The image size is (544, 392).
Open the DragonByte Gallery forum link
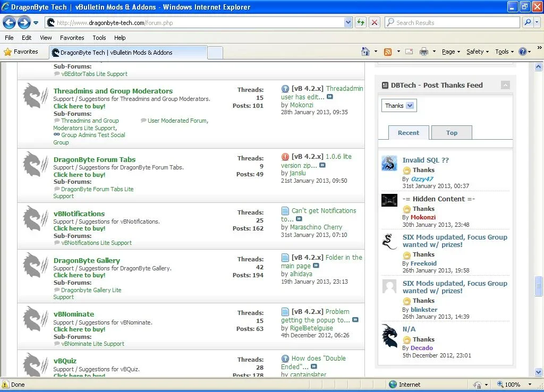point(87,260)
